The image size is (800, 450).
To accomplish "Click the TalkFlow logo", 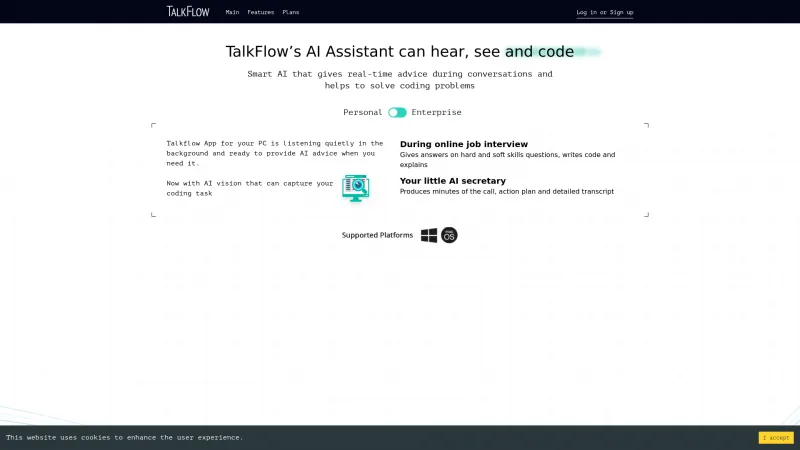I will pyautogui.click(x=188, y=11).
